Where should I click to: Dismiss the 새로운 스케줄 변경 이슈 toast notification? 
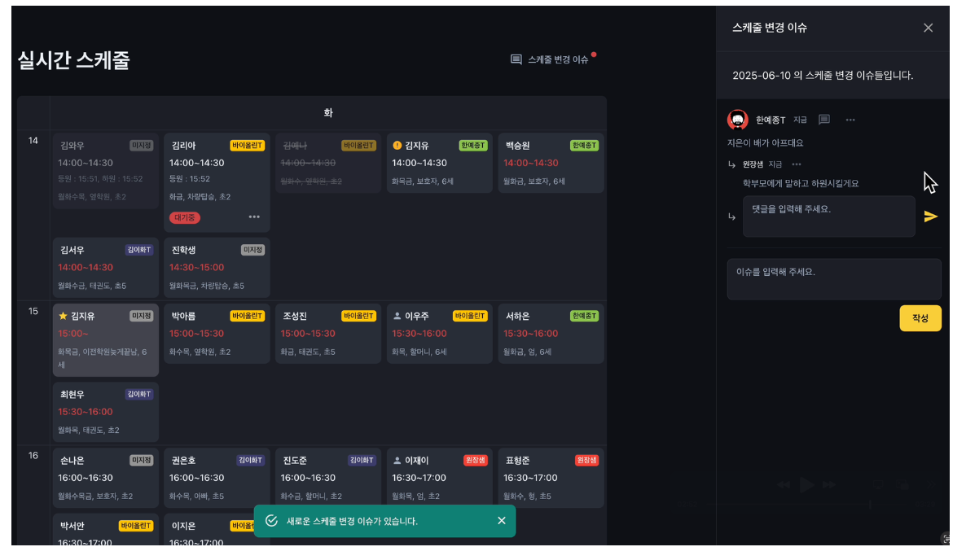click(502, 521)
